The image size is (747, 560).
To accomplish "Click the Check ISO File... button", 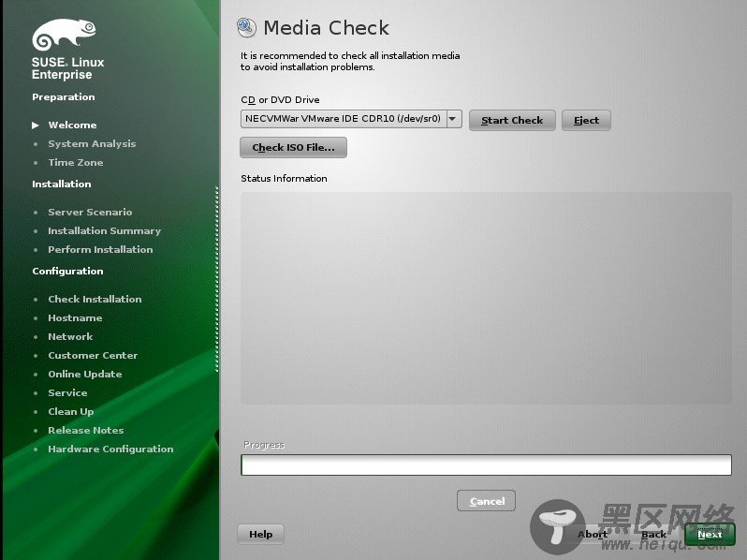I will pyautogui.click(x=294, y=147).
